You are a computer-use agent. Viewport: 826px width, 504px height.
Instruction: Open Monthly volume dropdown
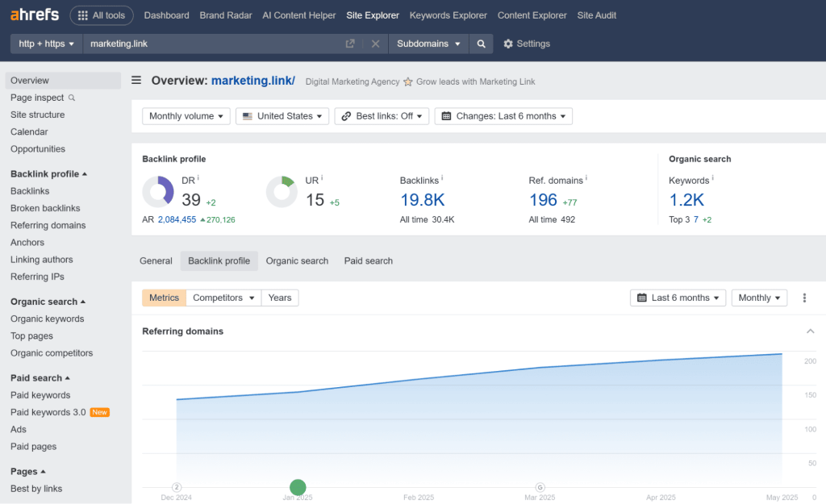point(186,116)
